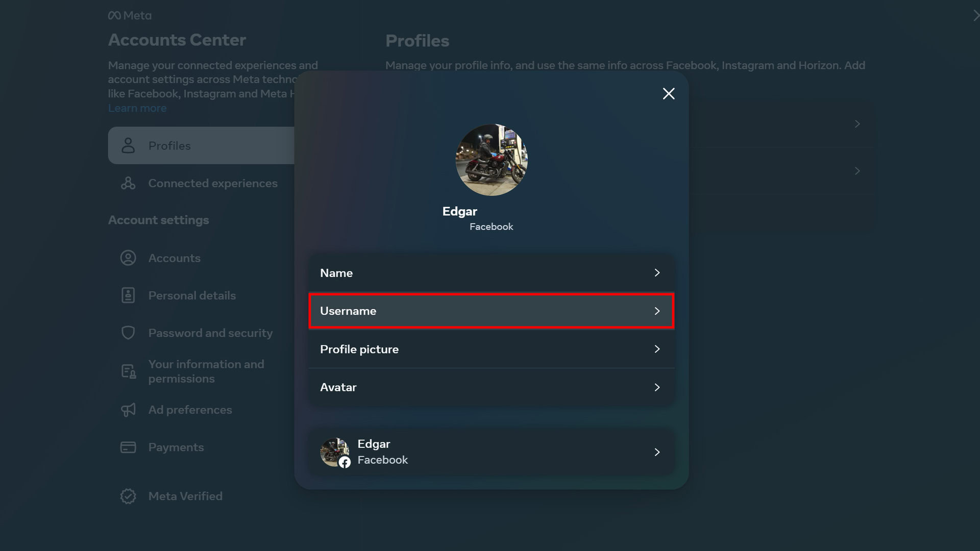980x551 pixels.
Task: Close the profile dialog with X
Action: (x=669, y=94)
